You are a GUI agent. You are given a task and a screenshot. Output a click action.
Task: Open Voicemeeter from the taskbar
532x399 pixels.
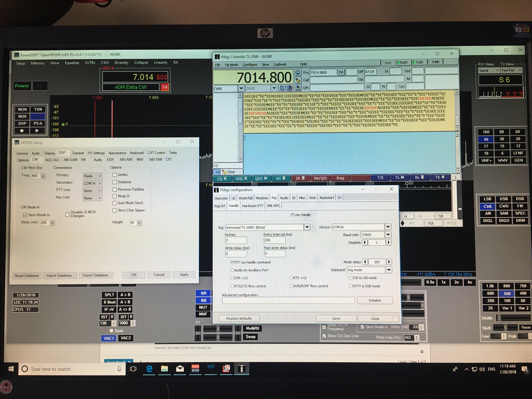(x=195, y=368)
